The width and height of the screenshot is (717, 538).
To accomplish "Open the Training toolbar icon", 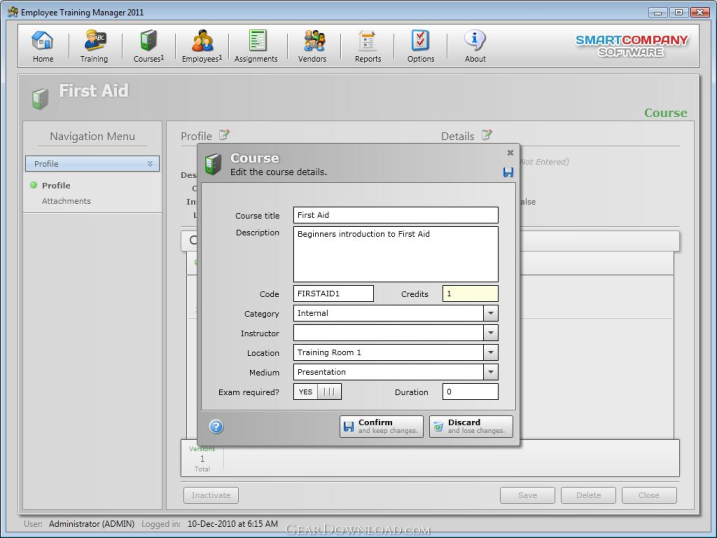I will 94,46.
